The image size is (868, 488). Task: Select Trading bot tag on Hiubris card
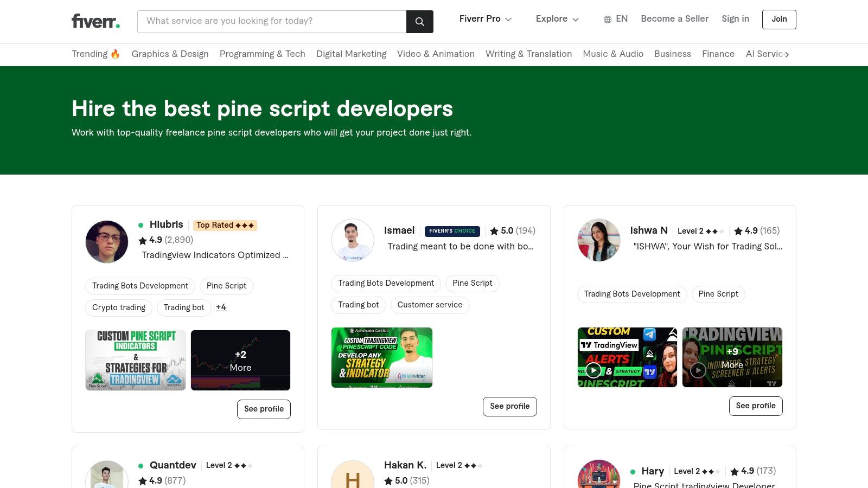[x=184, y=307]
